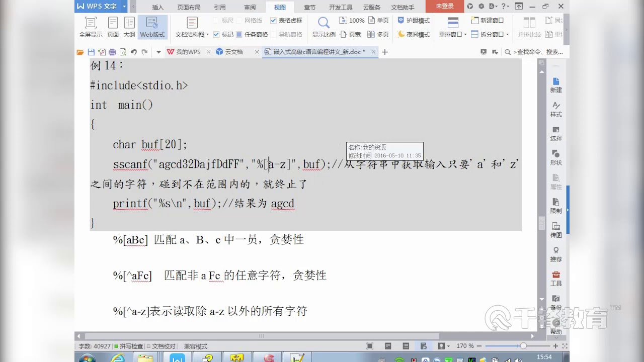Click the undo arrow icon
644x362 pixels.
134,52
